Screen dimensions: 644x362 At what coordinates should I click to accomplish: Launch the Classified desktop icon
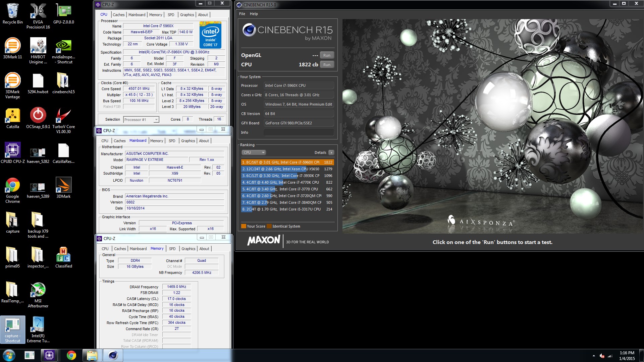[x=63, y=258]
